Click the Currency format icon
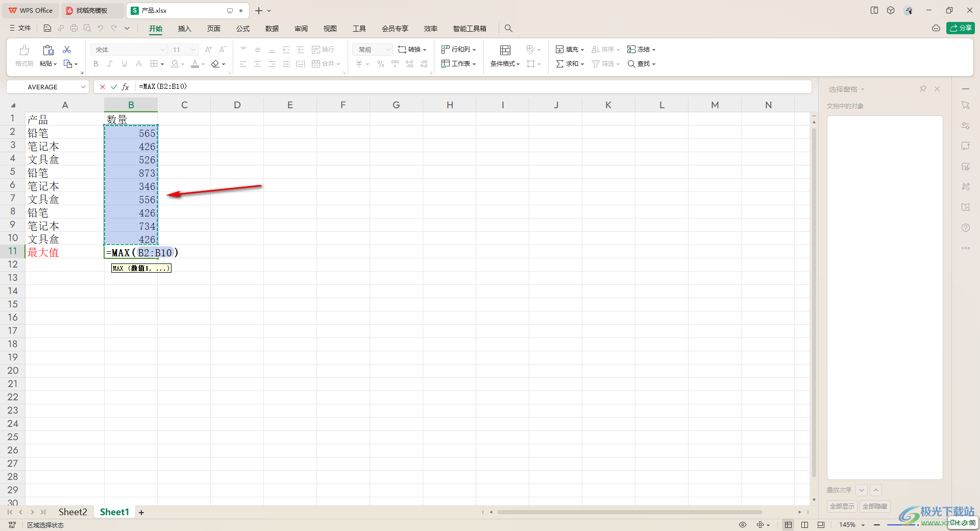 359,64
